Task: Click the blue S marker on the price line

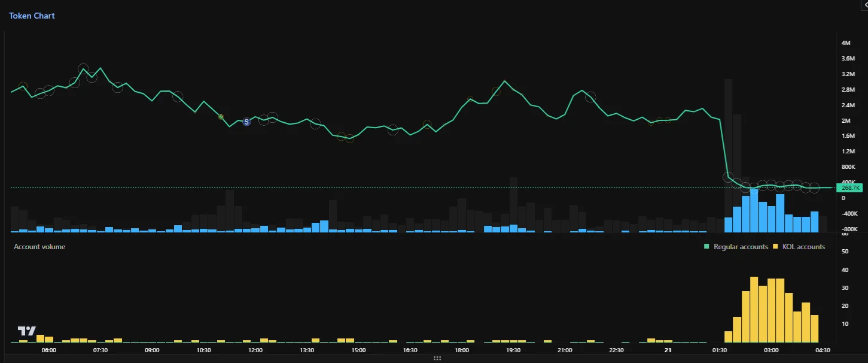Action: [x=246, y=122]
